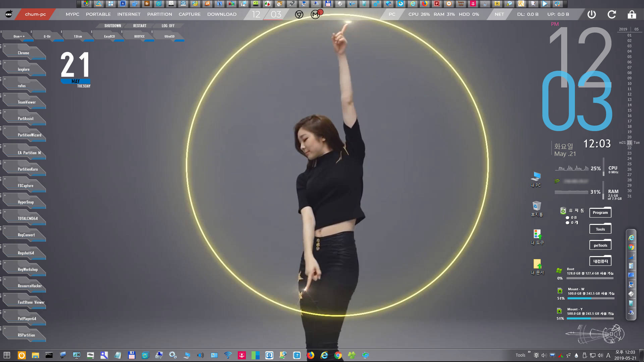The height and width of the screenshot is (362, 644).
Task: Click the orange power icon on taskbar
Action: click(x=21, y=355)
